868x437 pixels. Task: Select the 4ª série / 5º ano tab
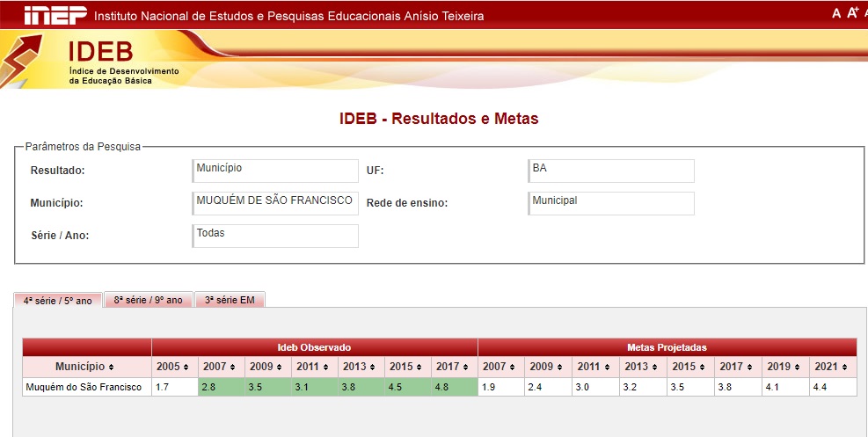57,300
